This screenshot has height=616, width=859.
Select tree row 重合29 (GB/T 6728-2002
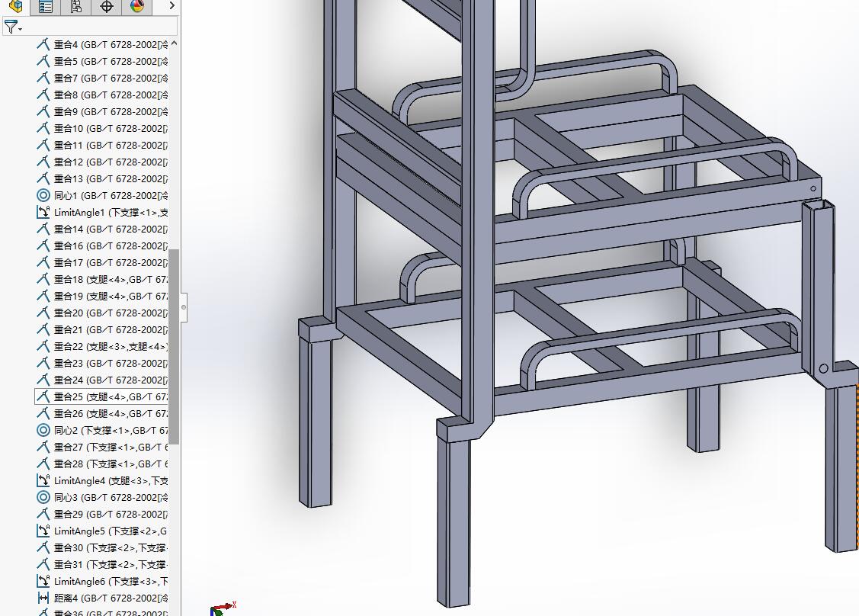coord(102,514)
